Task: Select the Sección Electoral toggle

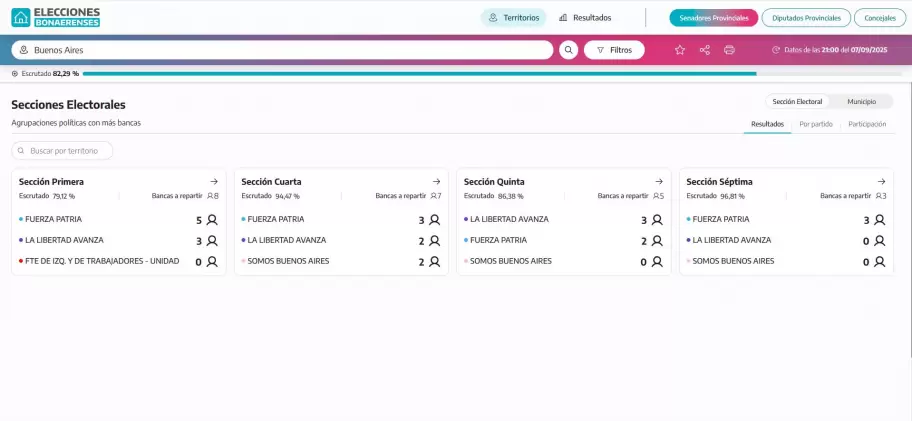Action: tap(797, 101)
